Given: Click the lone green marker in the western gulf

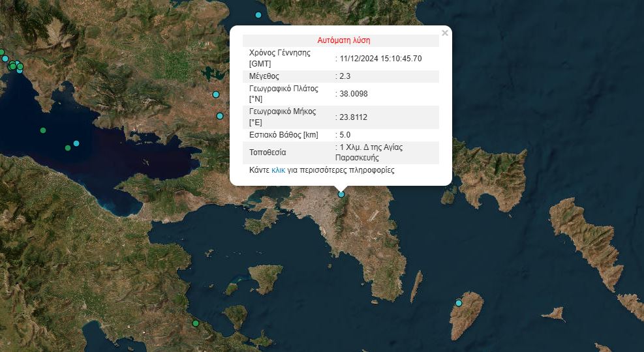Looking at the screenshot, I should click(x=43, y=130).
